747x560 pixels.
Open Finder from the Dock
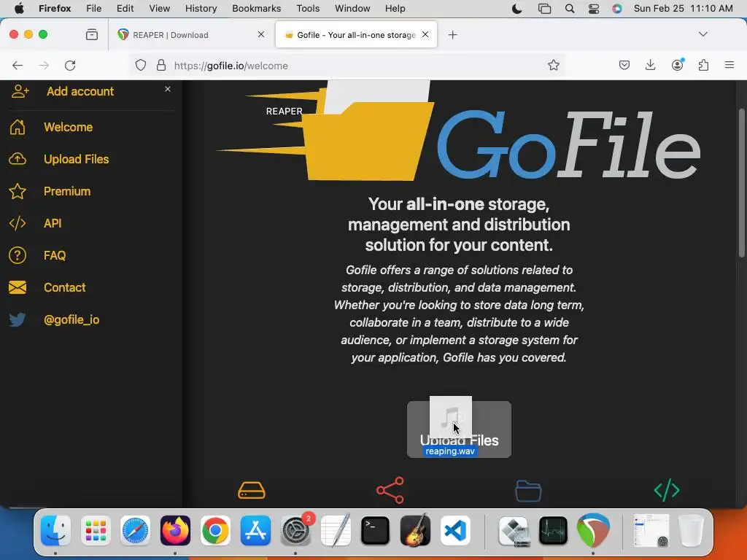(x=55, y=531)
